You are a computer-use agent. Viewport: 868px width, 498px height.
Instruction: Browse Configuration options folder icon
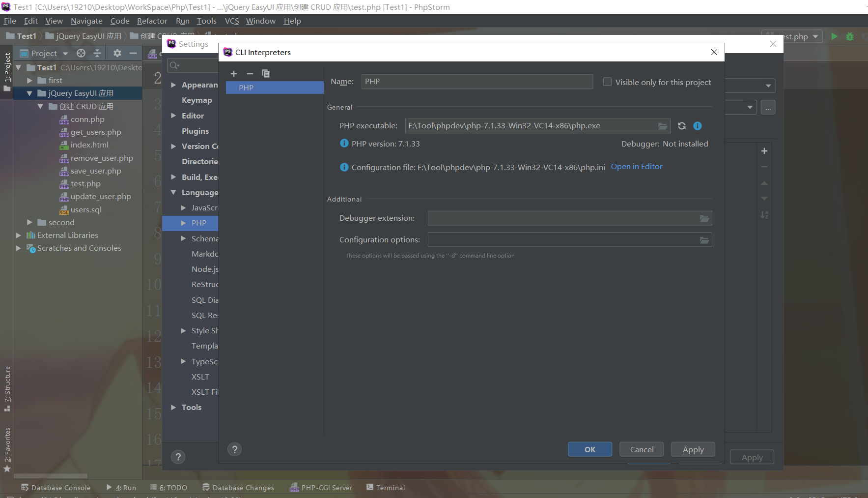pos(704,240)
